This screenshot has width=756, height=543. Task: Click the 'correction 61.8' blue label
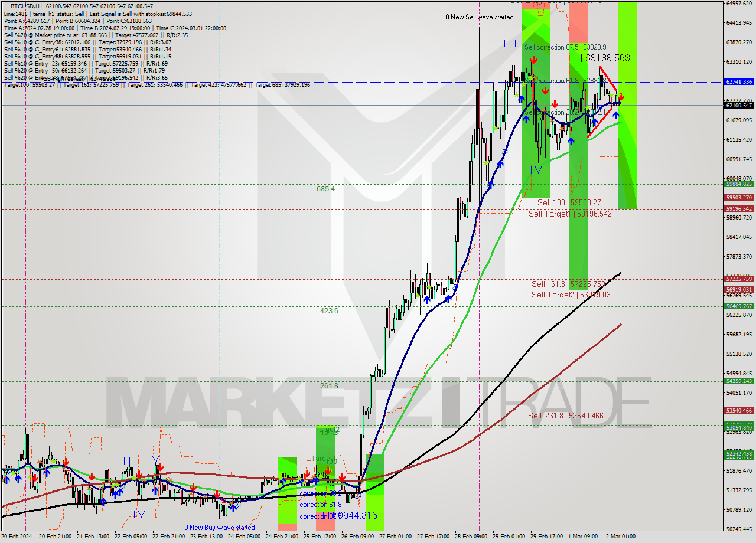pos(322,505)
